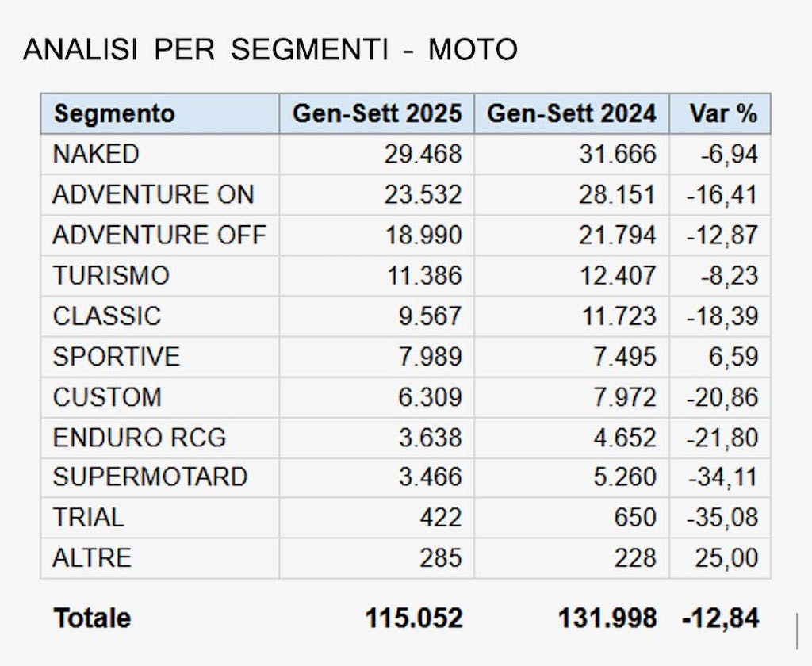The image size is (812, 666).
Task: Select the ENDURO RCG row label
Action: point(140,438)
